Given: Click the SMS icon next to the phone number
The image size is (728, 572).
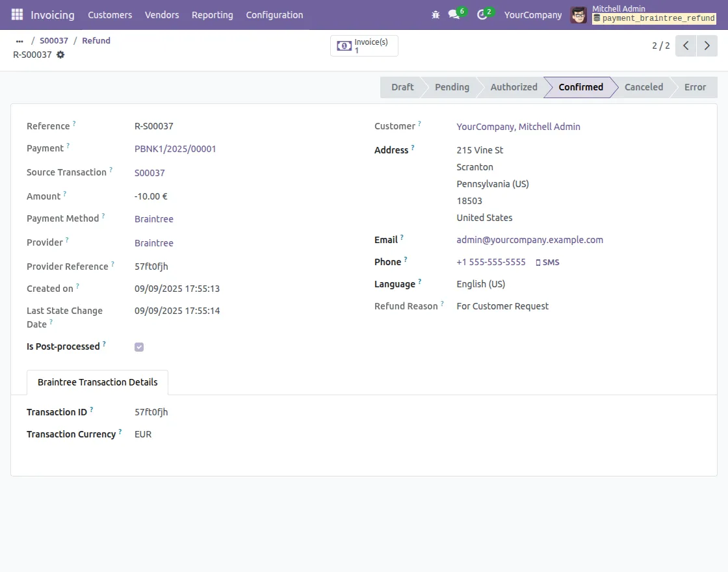Looking at the screenshot, I should pyautogui.click(x=548, y=262).
